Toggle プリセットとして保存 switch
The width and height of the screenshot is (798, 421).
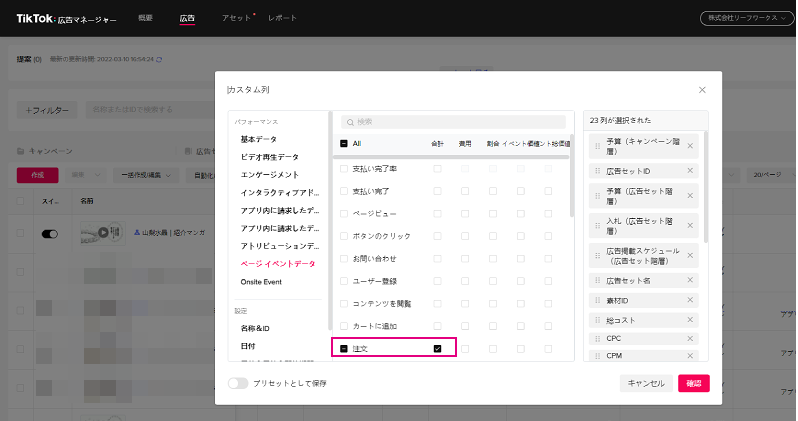click(x=238, y=383)
